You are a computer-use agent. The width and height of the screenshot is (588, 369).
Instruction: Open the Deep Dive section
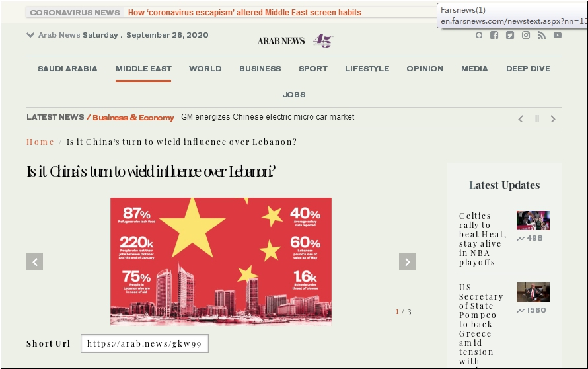point(529,69)
